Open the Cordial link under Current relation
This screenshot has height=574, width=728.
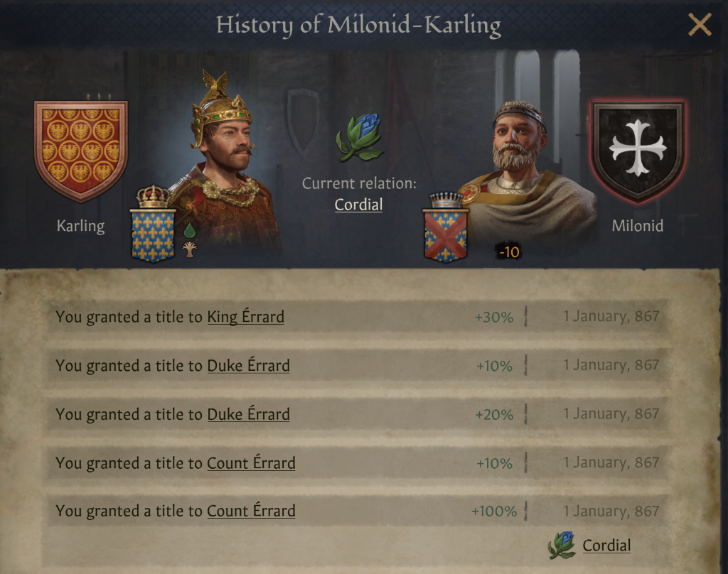click(x=358, y=205)
